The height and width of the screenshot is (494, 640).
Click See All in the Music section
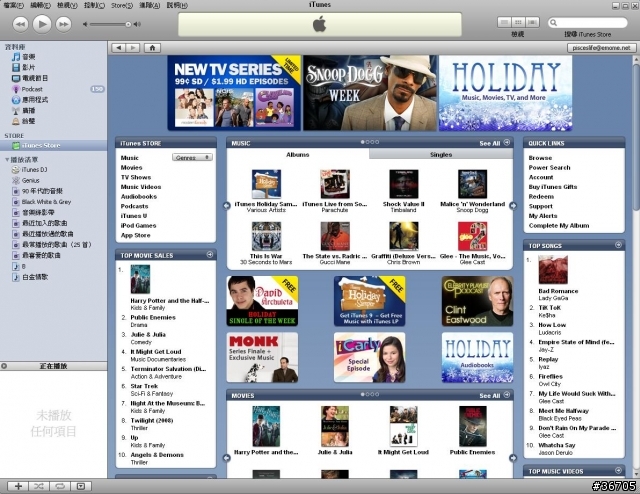point(490,143)
